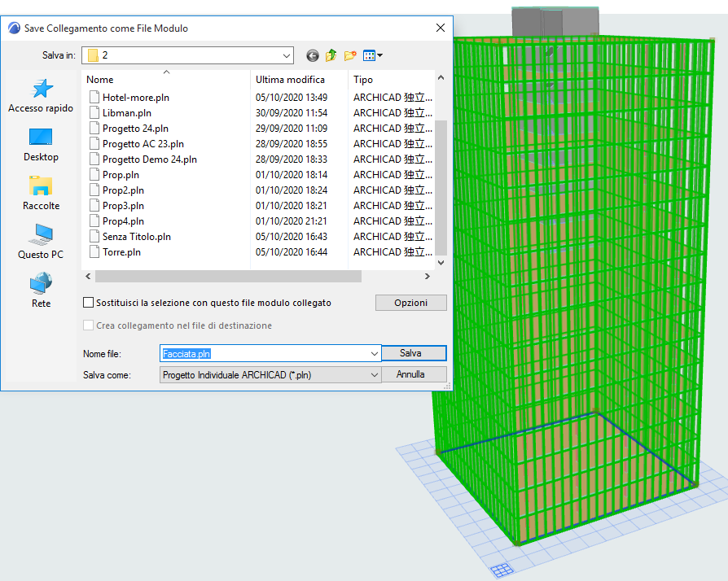Open the Opzioni button
Image resolution: width=728 pixels, height=581 pixels.
(x=410, y=303)
